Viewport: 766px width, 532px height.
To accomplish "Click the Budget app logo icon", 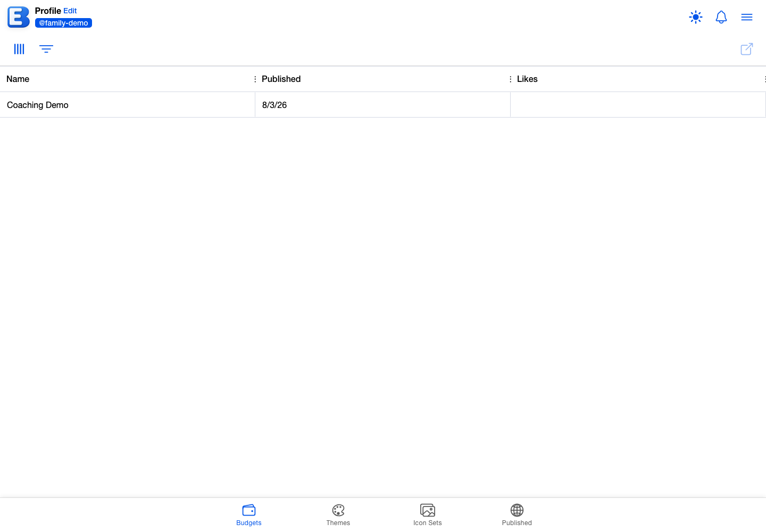I will click(18, 17).
